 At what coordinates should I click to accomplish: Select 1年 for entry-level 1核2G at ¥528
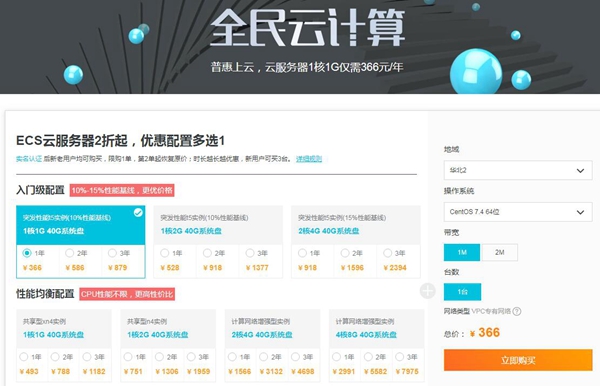165,253
